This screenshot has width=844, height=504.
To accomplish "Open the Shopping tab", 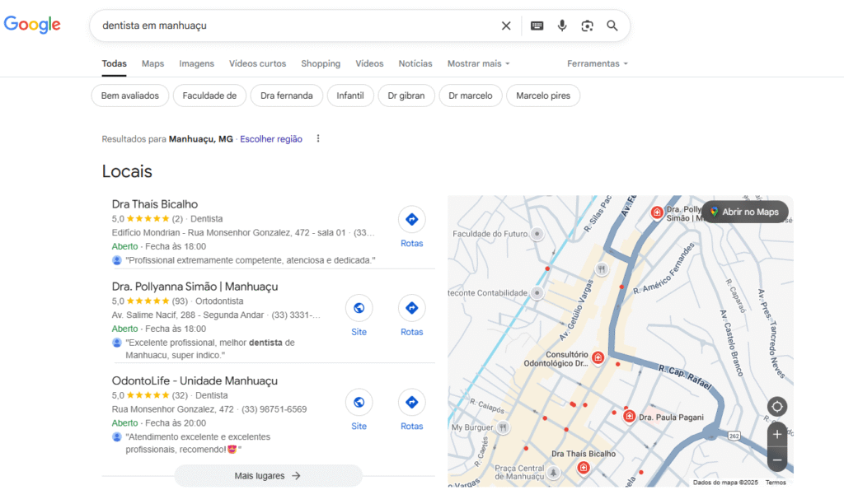I will (x=321, y=63).
